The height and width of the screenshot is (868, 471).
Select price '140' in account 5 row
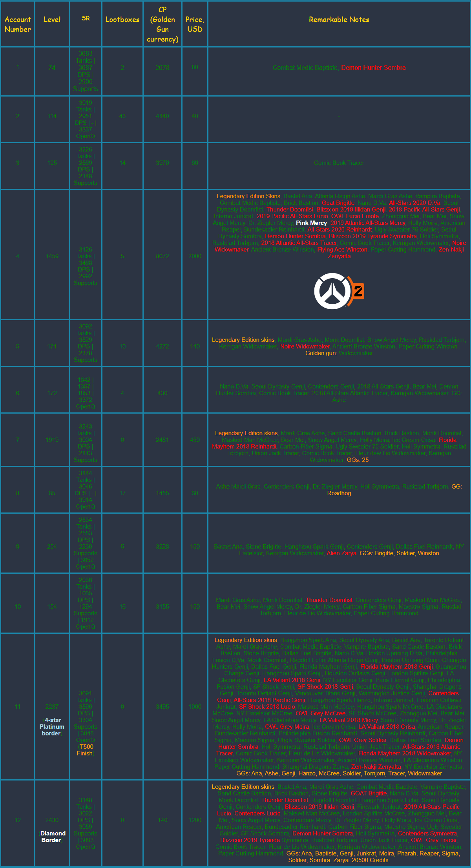coord(195,346)
